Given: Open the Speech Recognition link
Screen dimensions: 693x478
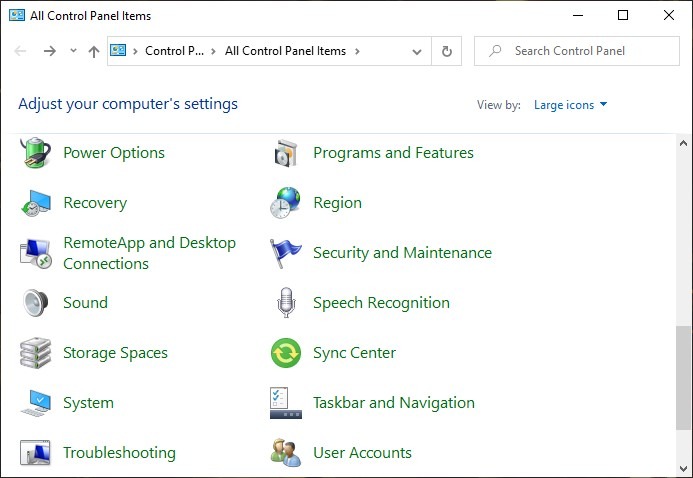Looking at the screenshot, I should click(381, 303).
